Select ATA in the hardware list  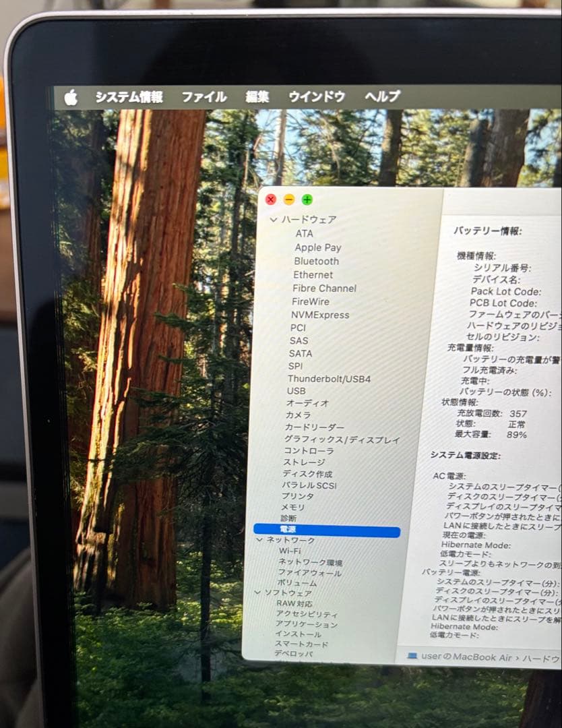coord(303,233)
